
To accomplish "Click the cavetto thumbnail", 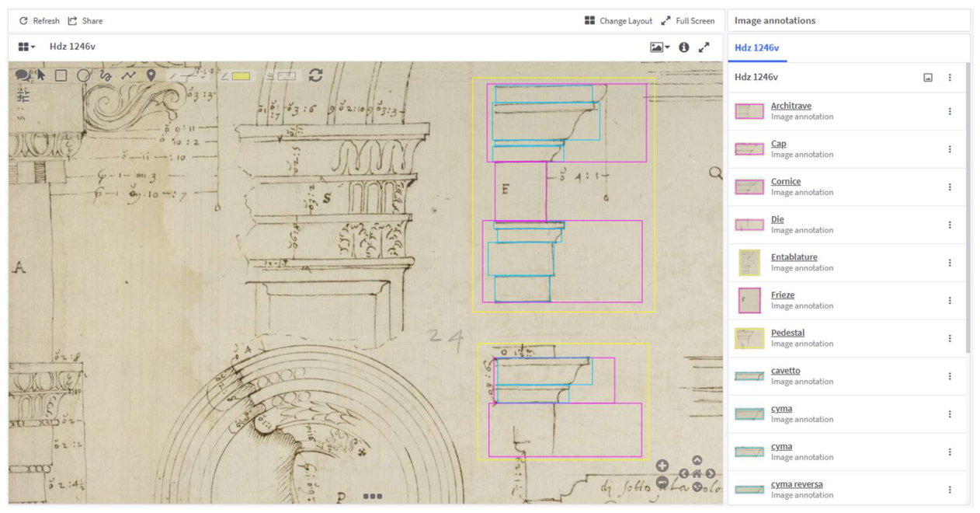I will pos(749,376).
